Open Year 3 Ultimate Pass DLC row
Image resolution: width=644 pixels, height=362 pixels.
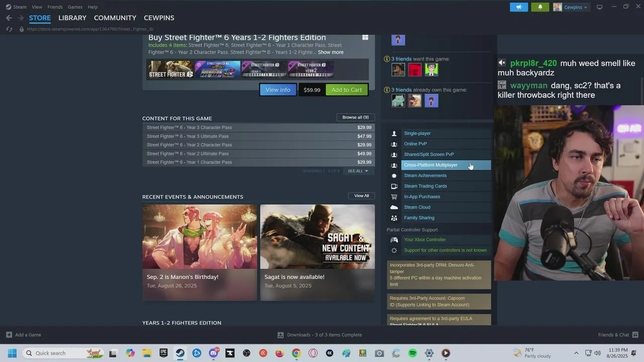point(259,136)
